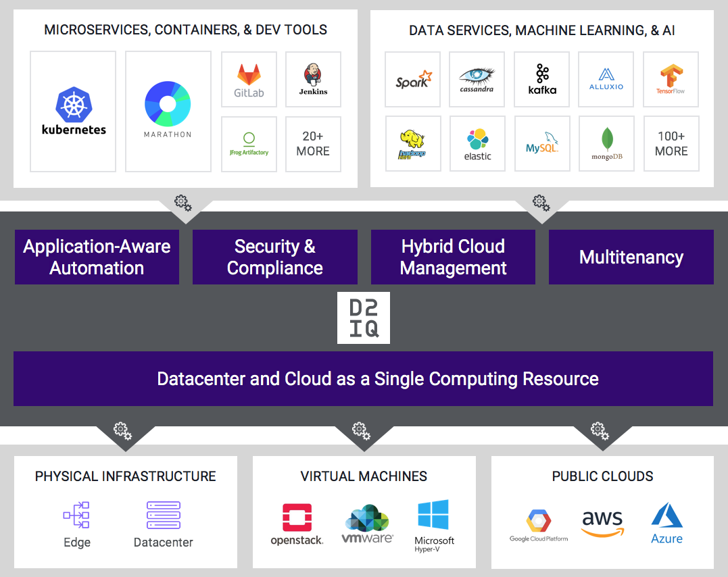Select the JFrog Artifactory tile
The height and width of the screenshot is (577, 728).
coord(249,145)
